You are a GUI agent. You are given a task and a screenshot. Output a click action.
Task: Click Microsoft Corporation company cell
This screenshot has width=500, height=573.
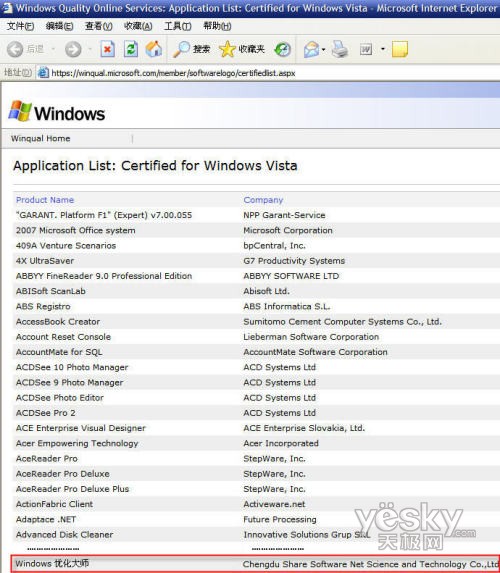pos(288,230)
